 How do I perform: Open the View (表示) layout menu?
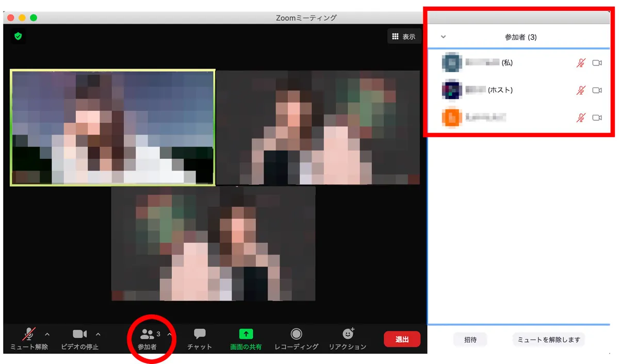pyautogui.click(x=404, y=37)
